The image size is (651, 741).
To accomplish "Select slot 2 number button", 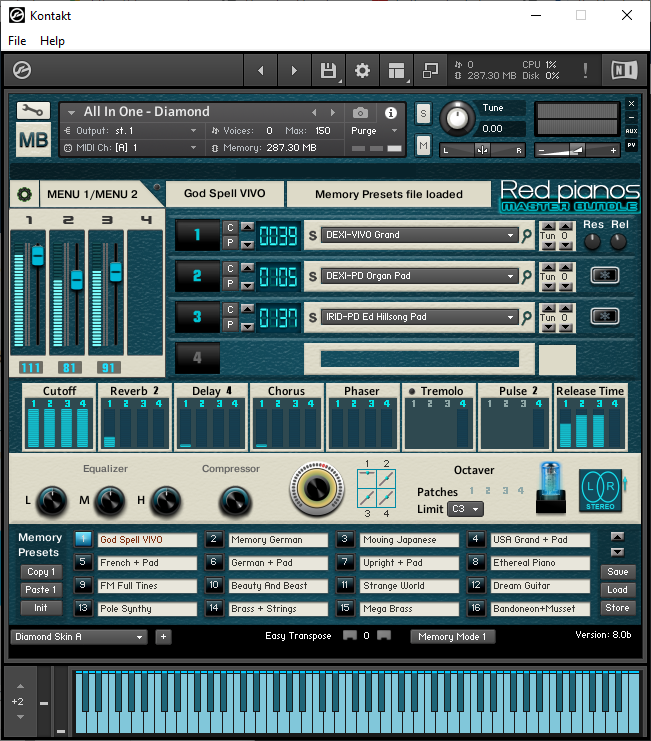I will coord(197,276).
